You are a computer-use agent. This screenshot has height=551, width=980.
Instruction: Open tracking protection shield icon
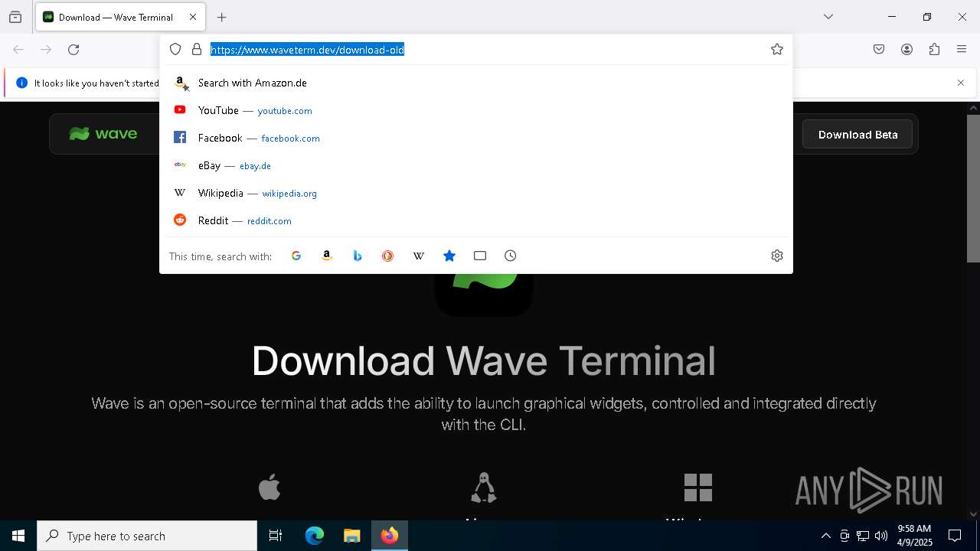pyautogui.click(x=175, y=49)
